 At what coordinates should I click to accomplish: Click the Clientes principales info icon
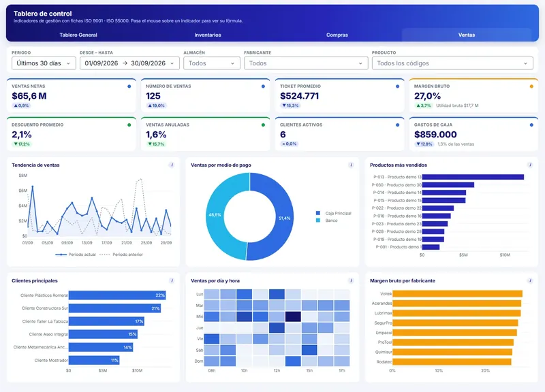pos(172,280)
